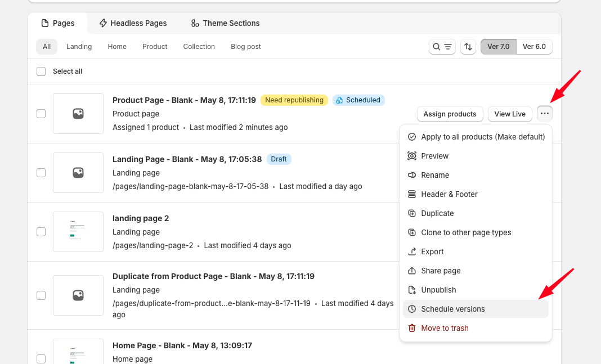601x364 pixels.
Task: Open Landing Page - Blank - May 8 title
Action: click(187, 159)
